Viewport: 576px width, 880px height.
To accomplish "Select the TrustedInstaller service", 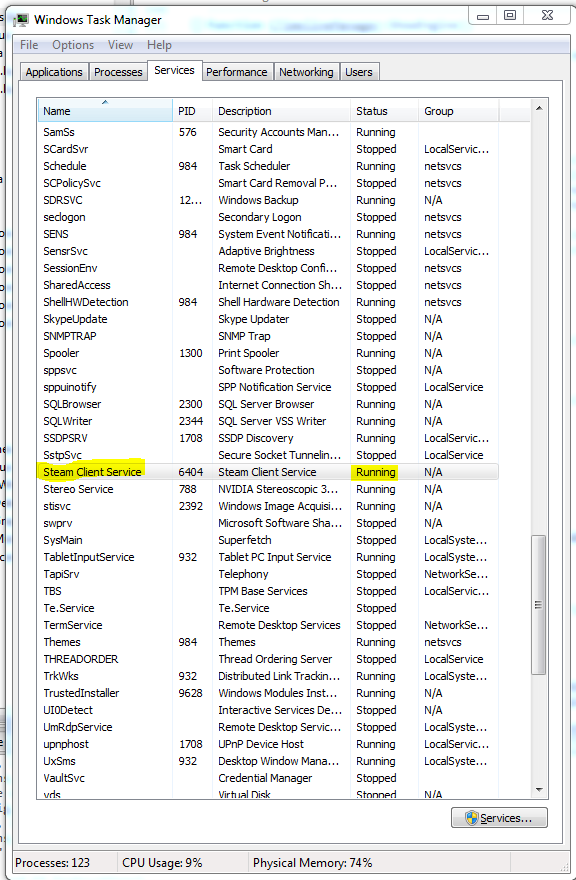I will point(268,693).
